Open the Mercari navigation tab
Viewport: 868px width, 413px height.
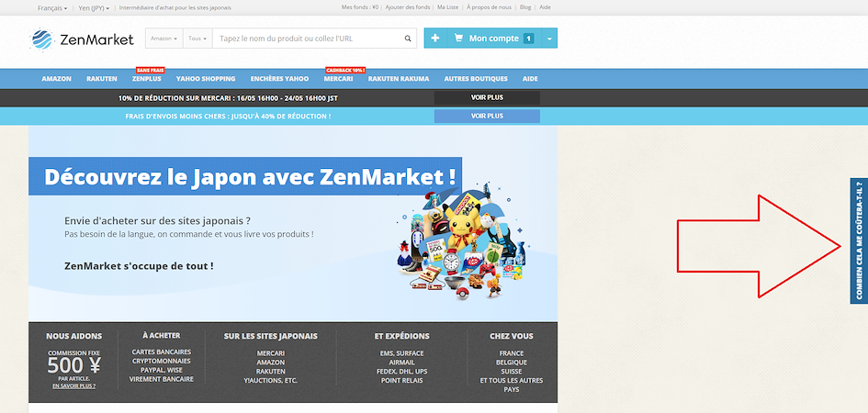[338, 79]
